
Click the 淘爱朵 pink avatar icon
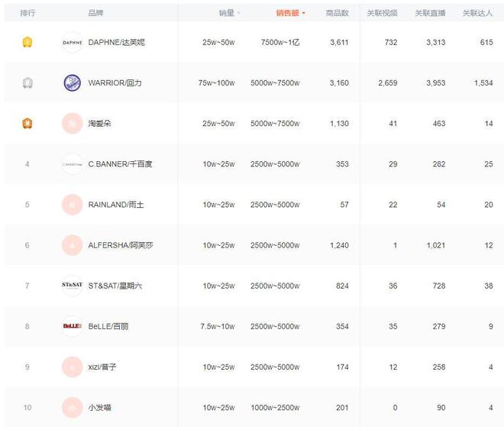73,123
